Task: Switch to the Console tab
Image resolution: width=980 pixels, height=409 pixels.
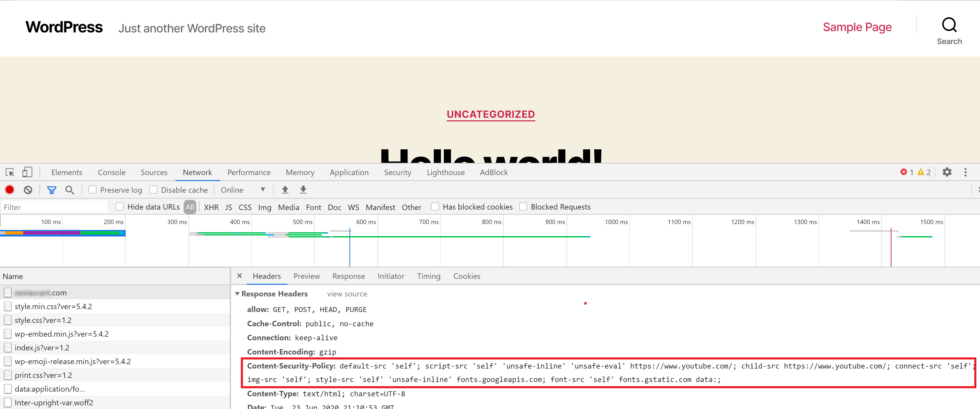Action: coord(111,172)
